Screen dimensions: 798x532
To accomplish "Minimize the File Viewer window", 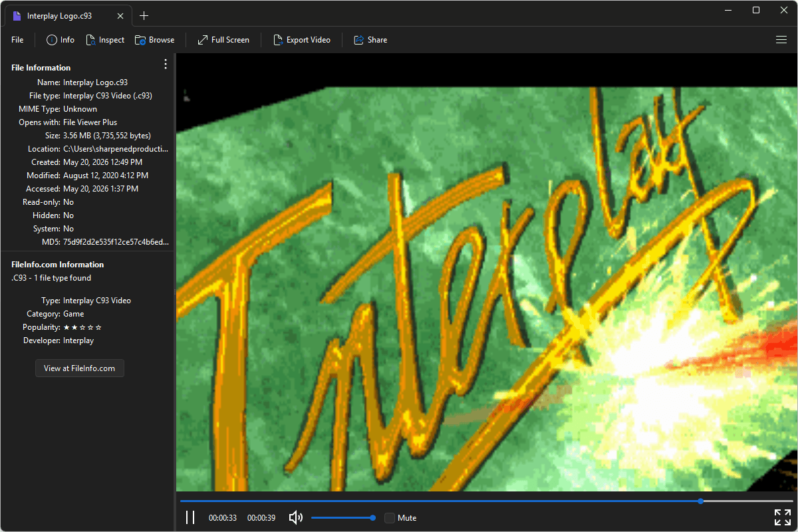I will point(730,10).
